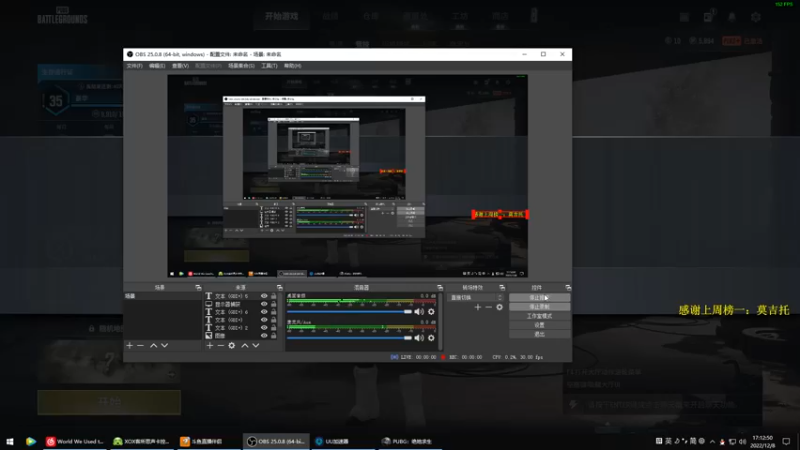
Task: Toggle lock on 文本 (GDI+) 5 source
Action: coord(273,296)
